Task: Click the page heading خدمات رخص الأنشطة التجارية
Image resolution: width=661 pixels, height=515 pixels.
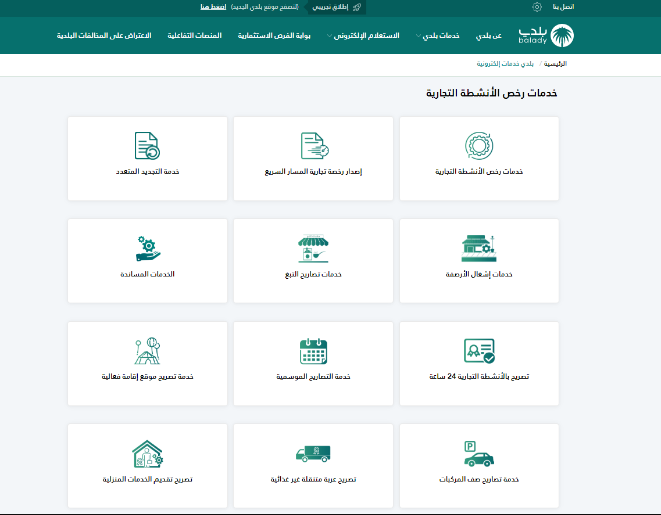Action: [x=492, y=93]
